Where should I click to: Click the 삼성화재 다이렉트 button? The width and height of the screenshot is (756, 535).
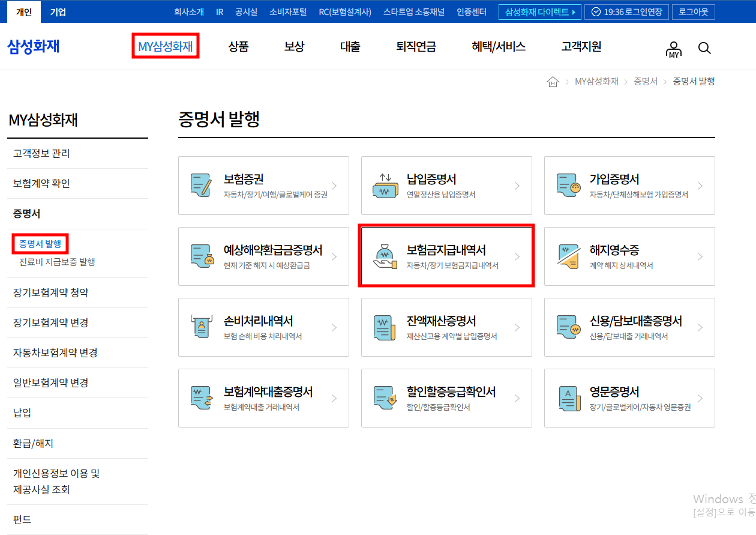(x=540, y=12)
